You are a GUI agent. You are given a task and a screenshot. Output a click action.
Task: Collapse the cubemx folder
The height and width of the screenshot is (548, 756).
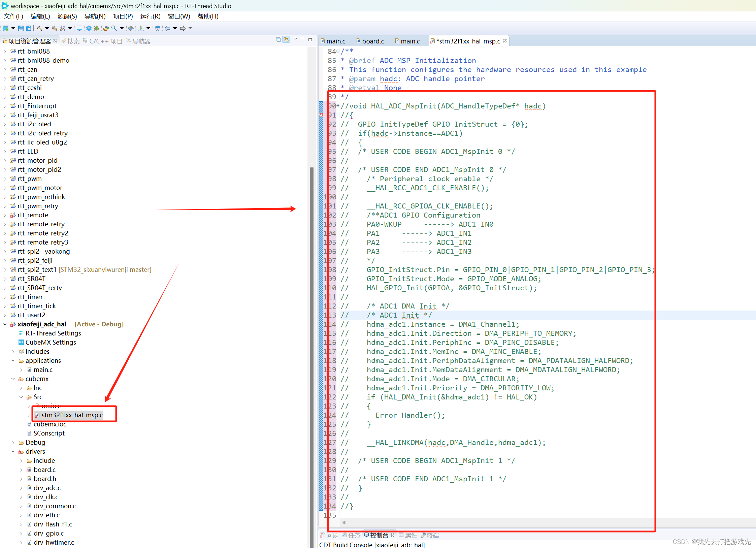coord(13,379)
